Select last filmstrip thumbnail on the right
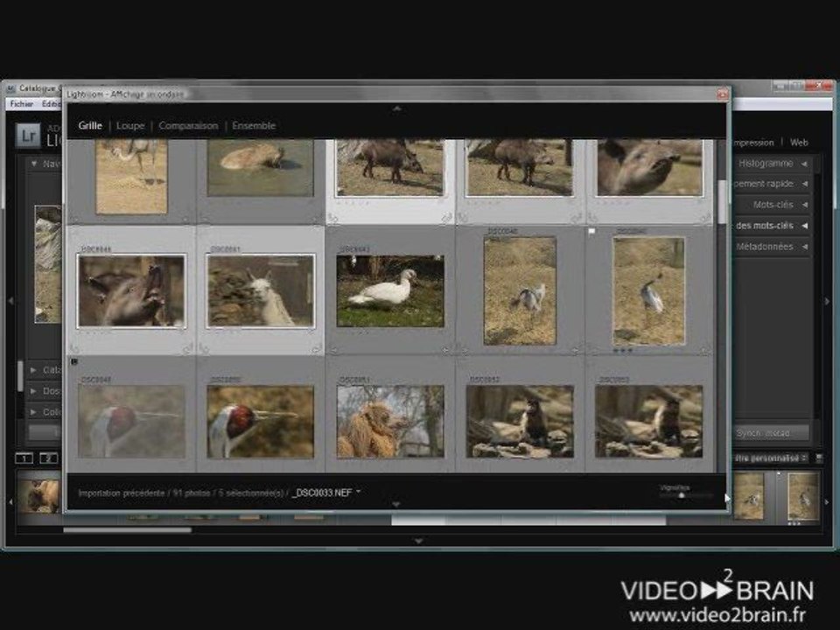Screen dimensions: 840x630 [803, 496]
